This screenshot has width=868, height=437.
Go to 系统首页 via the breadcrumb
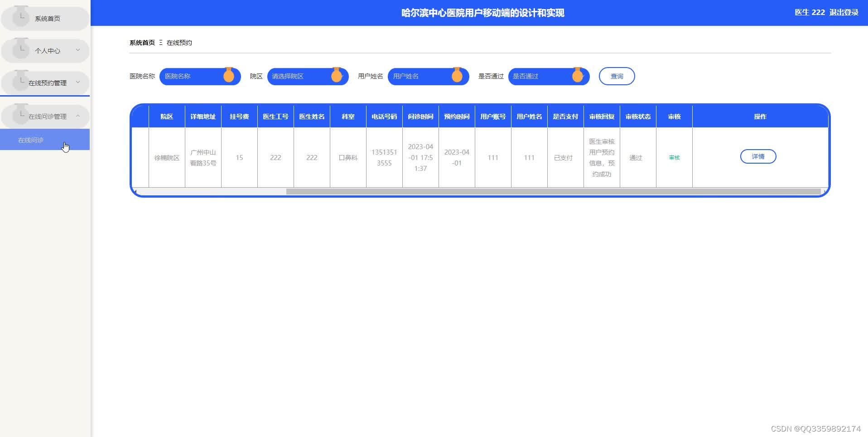[142, 43]
